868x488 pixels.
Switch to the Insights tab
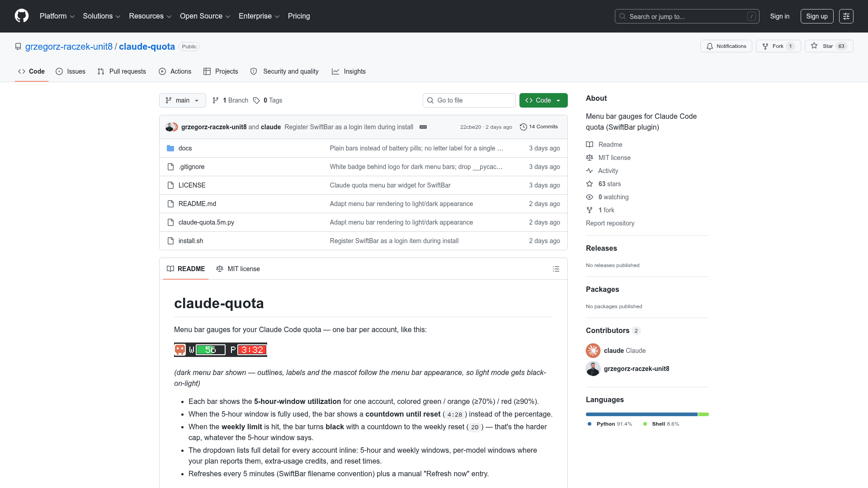pos(349,71)
